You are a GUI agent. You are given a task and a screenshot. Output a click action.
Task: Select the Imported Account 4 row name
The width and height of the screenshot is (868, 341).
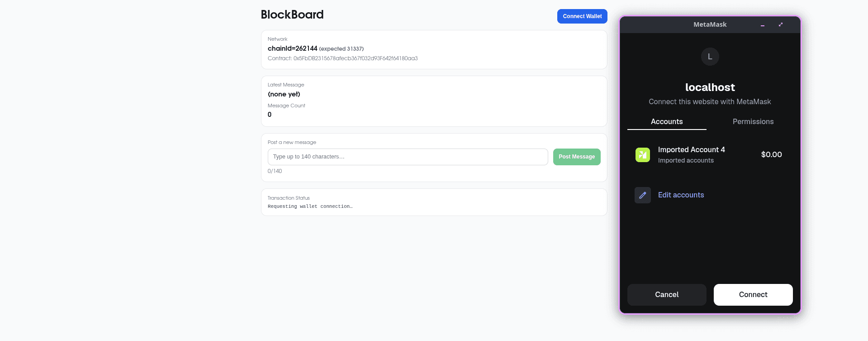pyautogui.click(x=691, y=150)
